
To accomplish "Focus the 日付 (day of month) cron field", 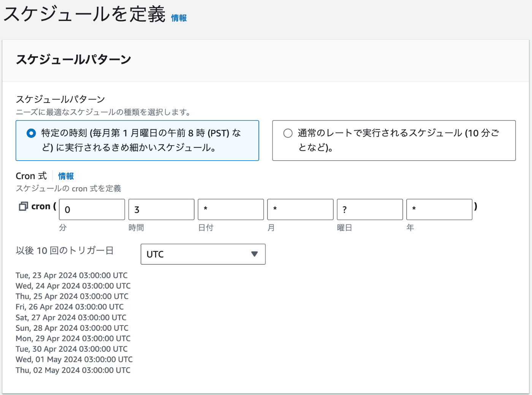I will pyautogui.click(x=231, y=209).
